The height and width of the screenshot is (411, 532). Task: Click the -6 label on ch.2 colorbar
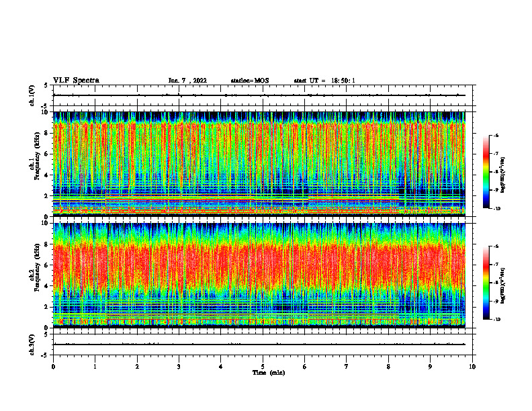click(495, 246)
